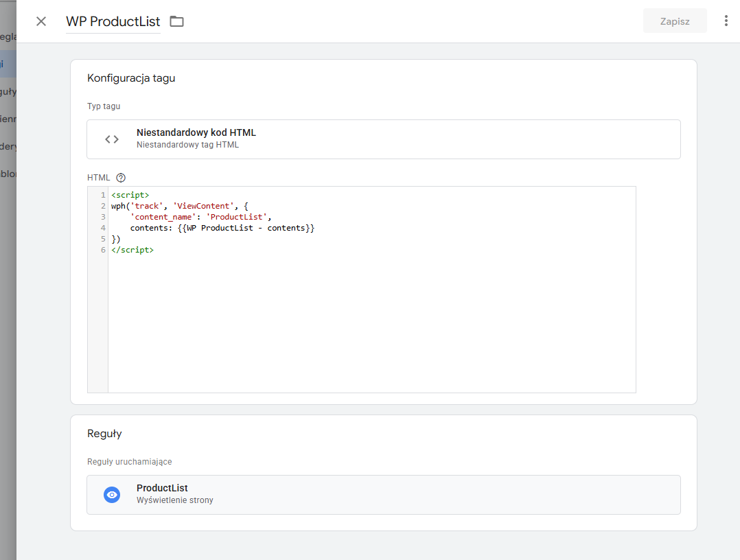Click the HTML help question mark icon
The image size is (740, 560).
[121, 177]
